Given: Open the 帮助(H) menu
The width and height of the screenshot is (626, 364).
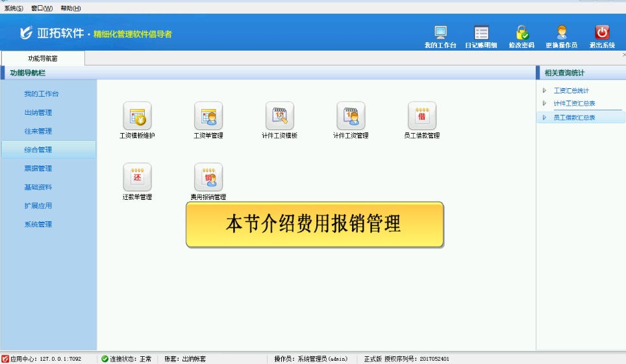Looking at the screenshot, I should (x=70, y=8).
